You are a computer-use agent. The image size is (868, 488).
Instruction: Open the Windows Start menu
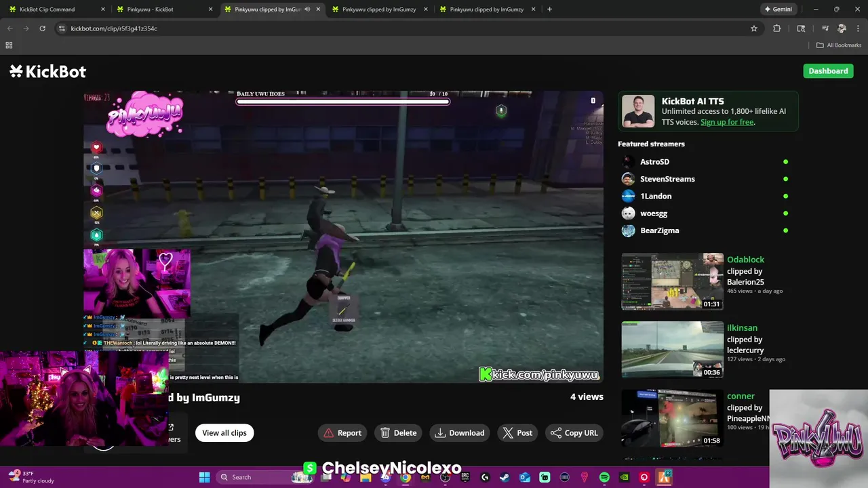click(204, 477)
